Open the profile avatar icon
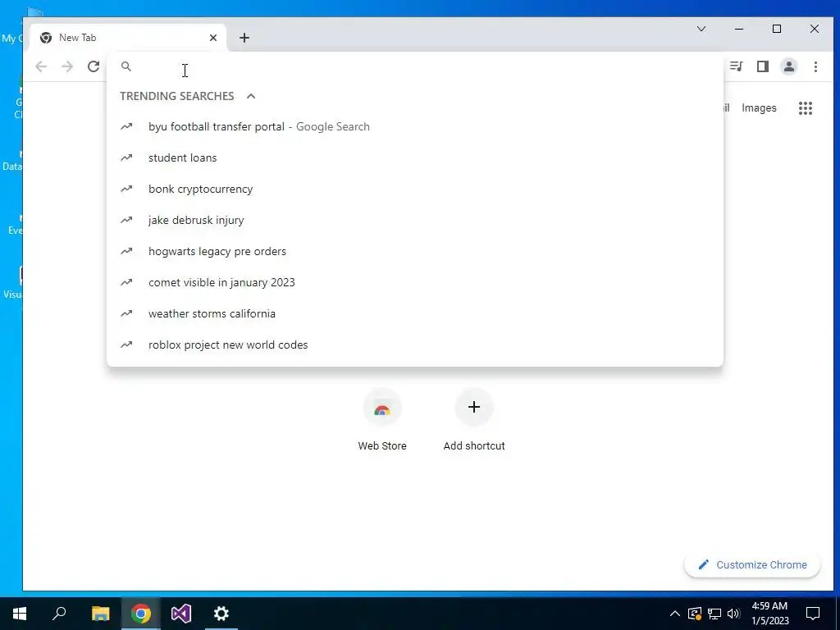This screenshot has height=630, width=840. tap(789, 66)
